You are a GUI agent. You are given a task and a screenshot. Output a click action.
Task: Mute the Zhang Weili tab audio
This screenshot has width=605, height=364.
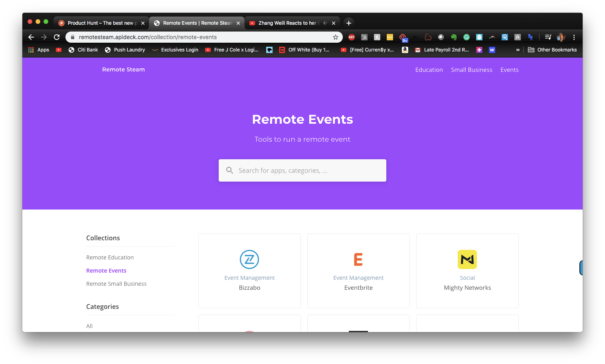325,23
